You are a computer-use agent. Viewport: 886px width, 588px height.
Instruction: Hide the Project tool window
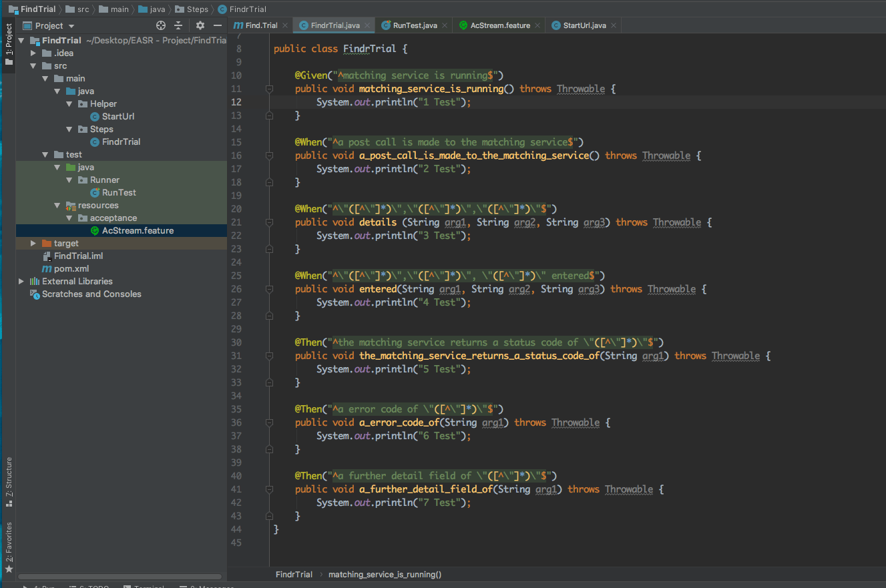pyautogui.click(x=217, y=25)
